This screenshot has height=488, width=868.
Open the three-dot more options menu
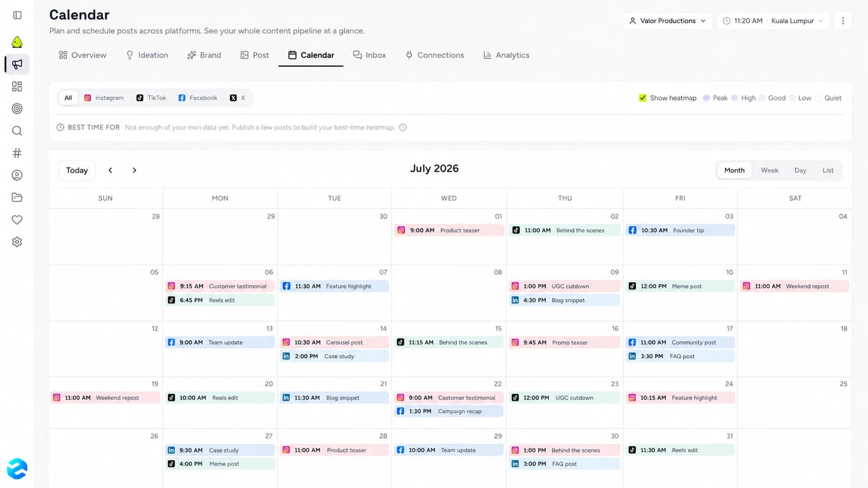(843, 21)
